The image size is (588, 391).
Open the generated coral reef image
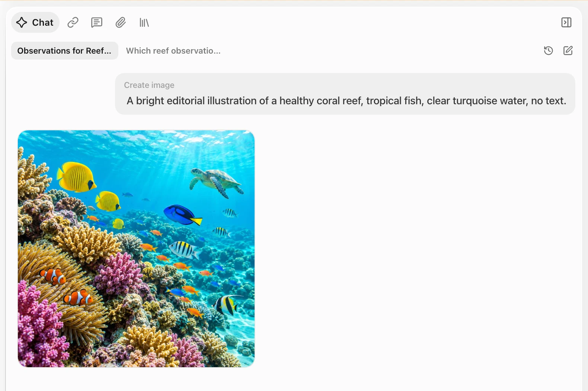[136, 249]
